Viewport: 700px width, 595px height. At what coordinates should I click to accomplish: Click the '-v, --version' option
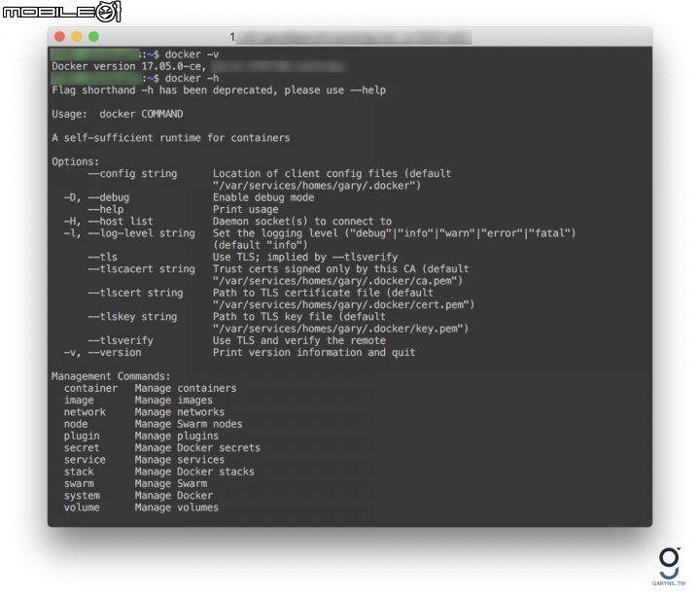[x=102, y=353]
